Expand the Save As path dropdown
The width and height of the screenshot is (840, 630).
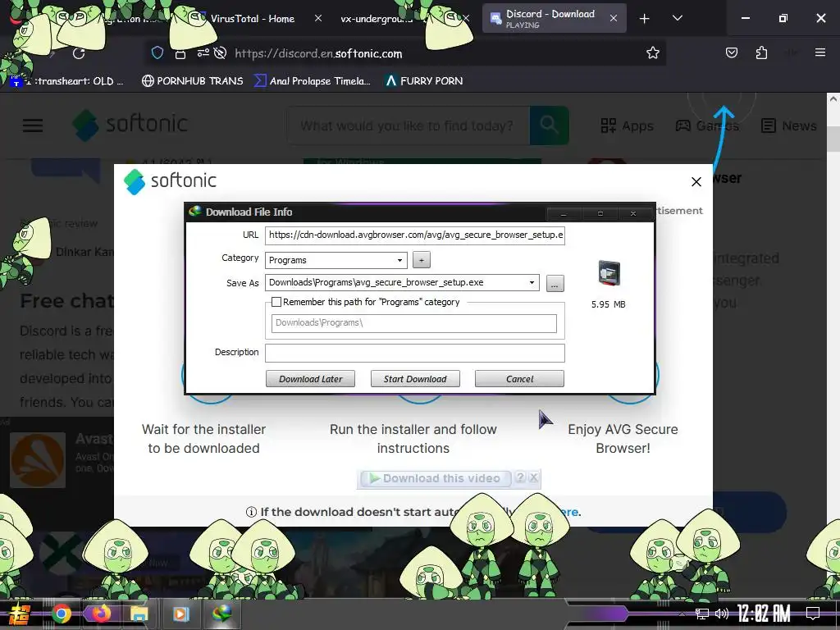click(x=532, y=282)
